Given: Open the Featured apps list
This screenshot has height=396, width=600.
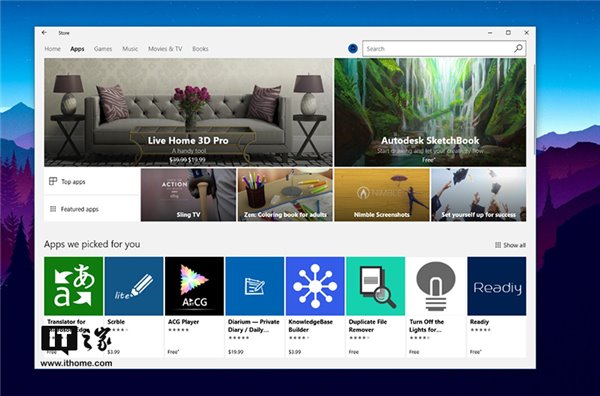Looking at the screenshot, I should pyautogui.click(x=92, y=209).
